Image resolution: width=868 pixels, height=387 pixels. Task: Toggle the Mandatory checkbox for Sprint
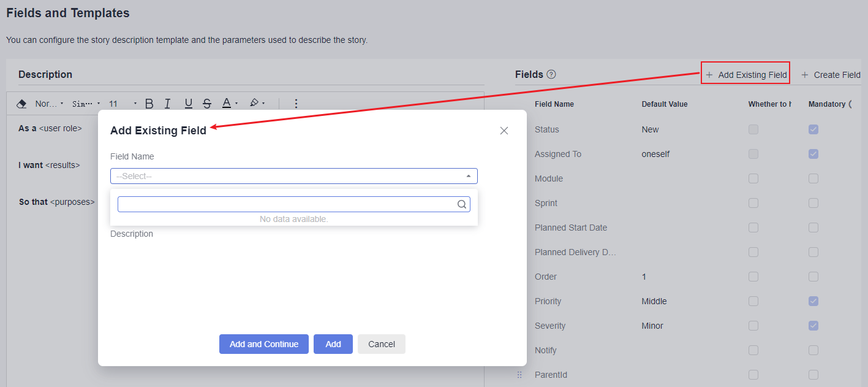[x=813, y=203]
